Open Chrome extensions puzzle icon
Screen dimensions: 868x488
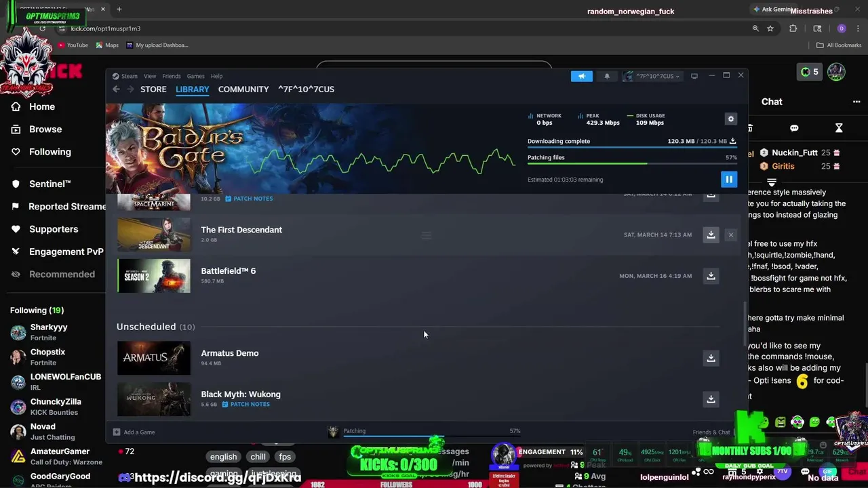point(793,28)
